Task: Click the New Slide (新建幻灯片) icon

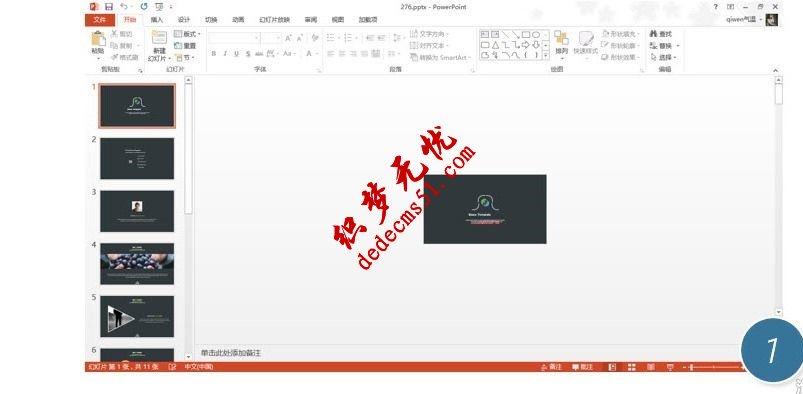Action: (159, 38)
